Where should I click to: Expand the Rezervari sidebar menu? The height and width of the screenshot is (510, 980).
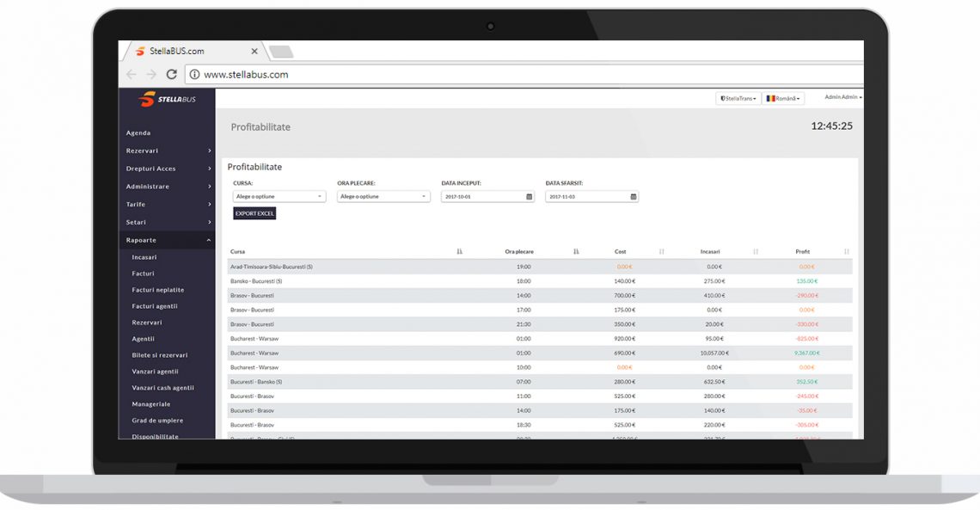coord(167,151)
